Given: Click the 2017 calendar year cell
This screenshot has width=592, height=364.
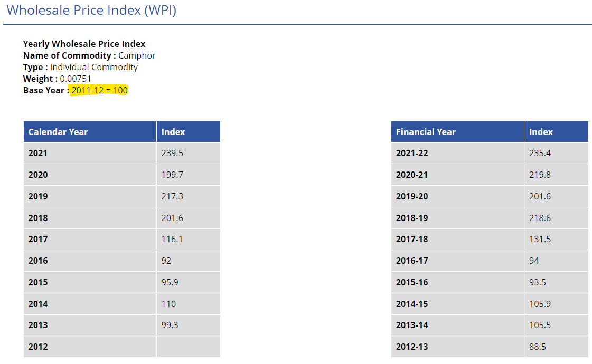Looking at the screenshot, I should click(38, 239).
